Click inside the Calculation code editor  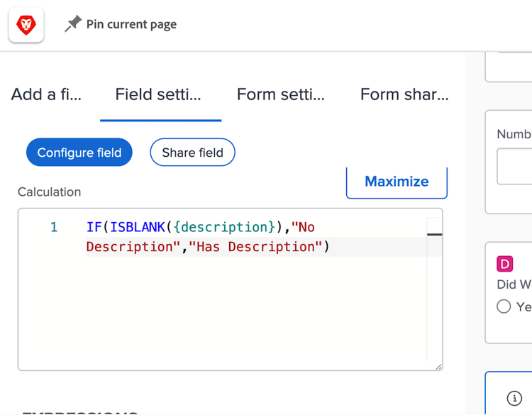point(231,289)
